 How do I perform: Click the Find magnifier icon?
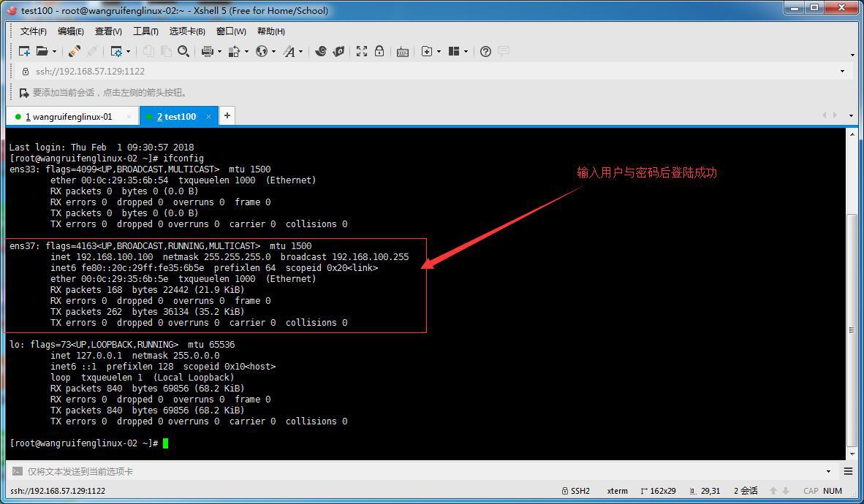coord(183,51)
